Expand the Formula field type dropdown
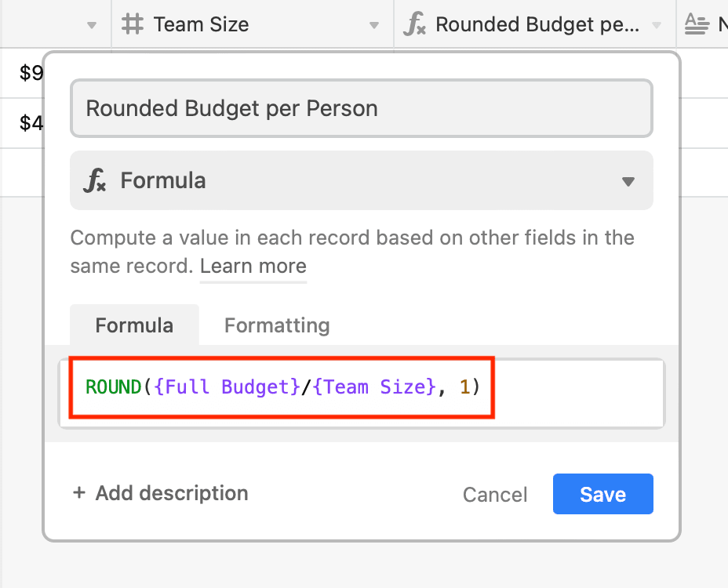 pyautogui.click(x=628, y=181)
